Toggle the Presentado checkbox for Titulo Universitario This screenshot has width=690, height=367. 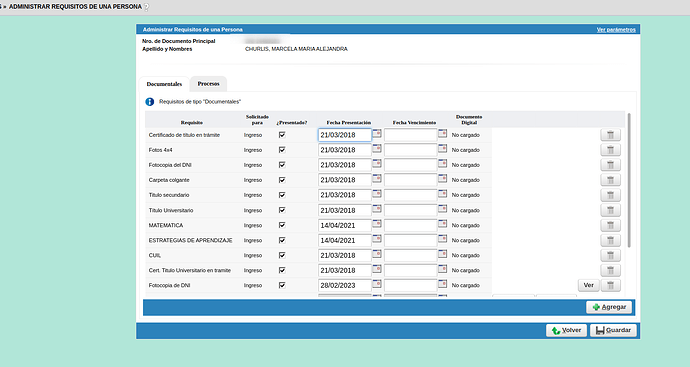click(282, 210)
